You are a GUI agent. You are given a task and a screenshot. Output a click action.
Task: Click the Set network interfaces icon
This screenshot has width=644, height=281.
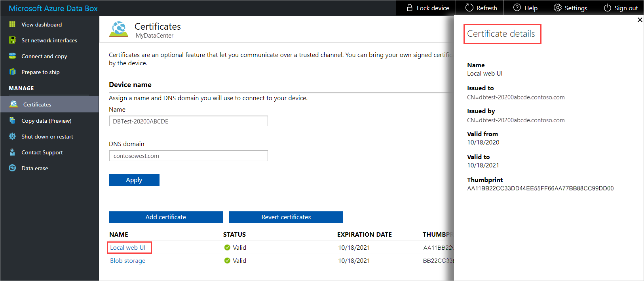pyautogui.click(x=12, y=40)
